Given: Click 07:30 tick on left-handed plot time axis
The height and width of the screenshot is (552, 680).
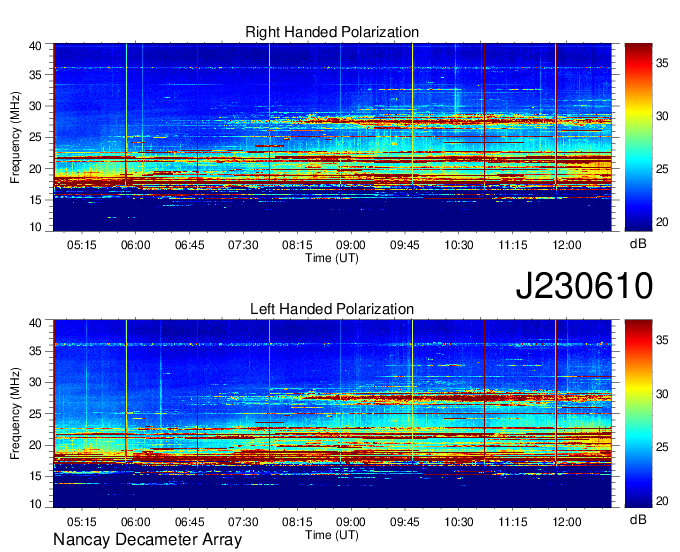Looking at the screenshot, I should click(x=243, y=521).
